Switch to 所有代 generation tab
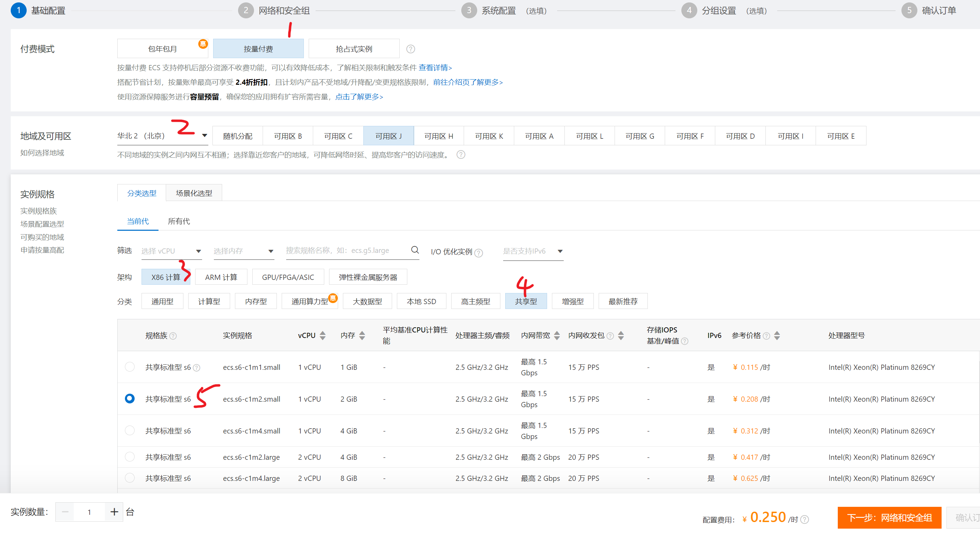 click(x=179, y=221)
